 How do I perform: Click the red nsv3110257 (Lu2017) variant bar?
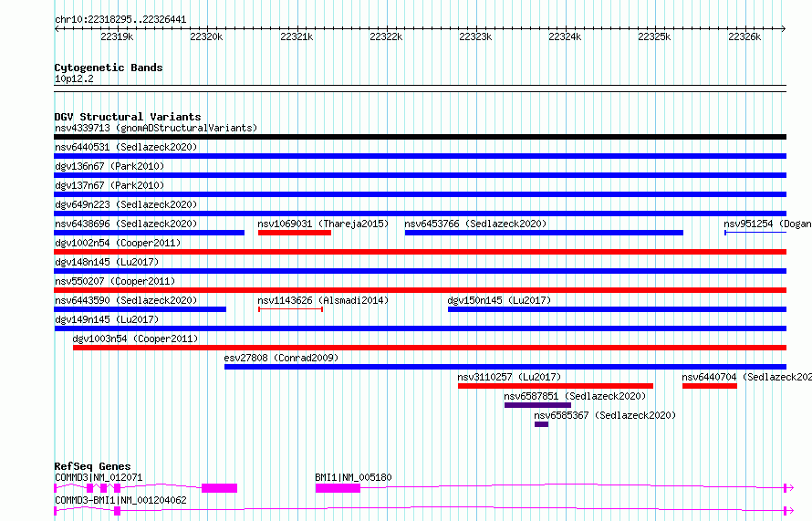(556, 386)
